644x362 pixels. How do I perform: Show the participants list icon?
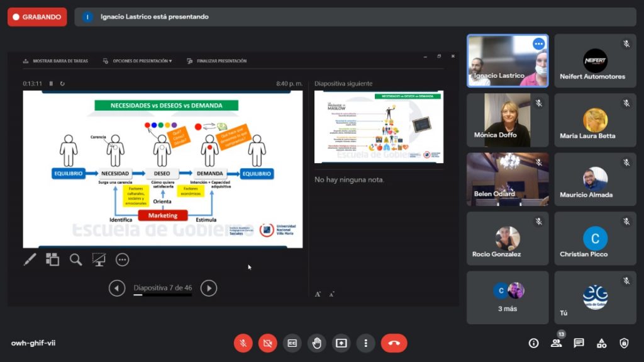click(557, 343)
